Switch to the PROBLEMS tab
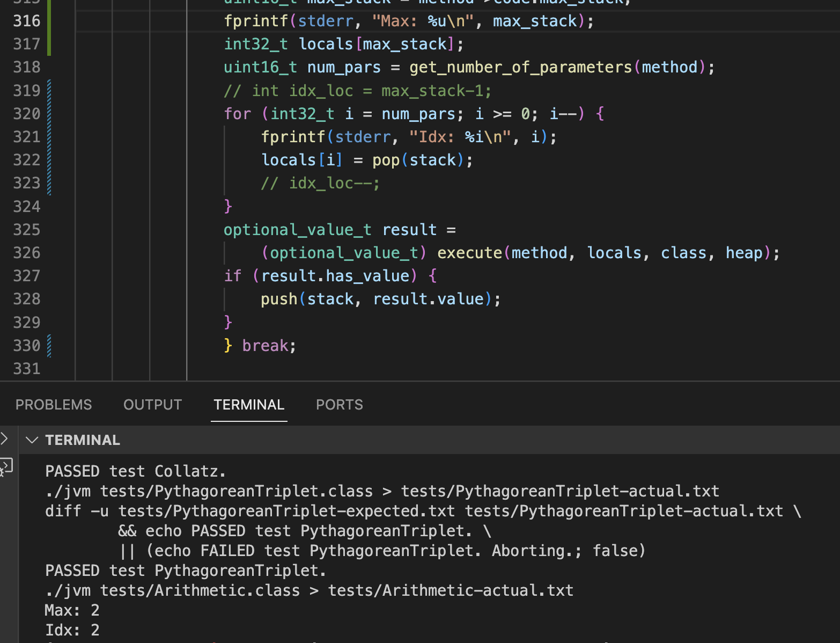This screenshot has height=643, width=840. pos(54,405)
